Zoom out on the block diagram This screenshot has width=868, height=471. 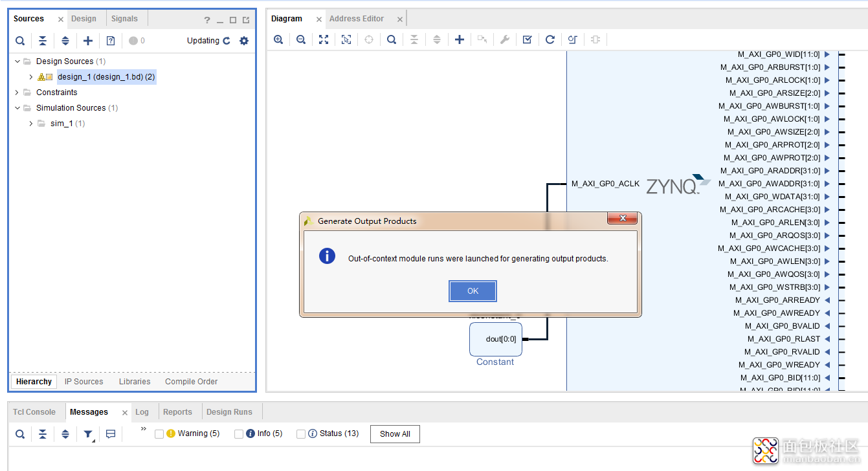pyautogui.click(x=301, y=39)
